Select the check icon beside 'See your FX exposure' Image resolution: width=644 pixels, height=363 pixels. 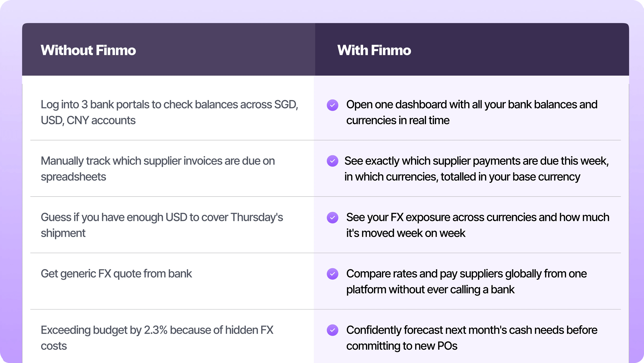click(x=333, y=218)
